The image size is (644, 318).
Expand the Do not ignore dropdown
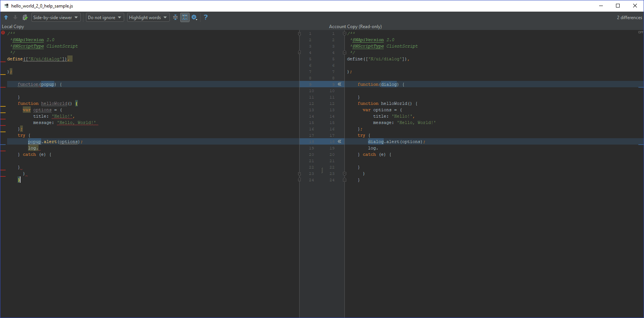tap(105, 17)
